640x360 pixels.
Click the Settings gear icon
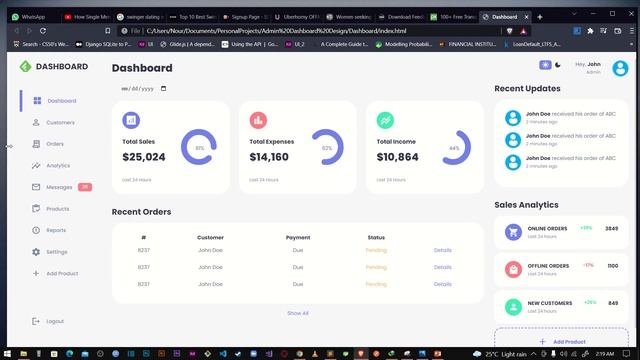36,252
